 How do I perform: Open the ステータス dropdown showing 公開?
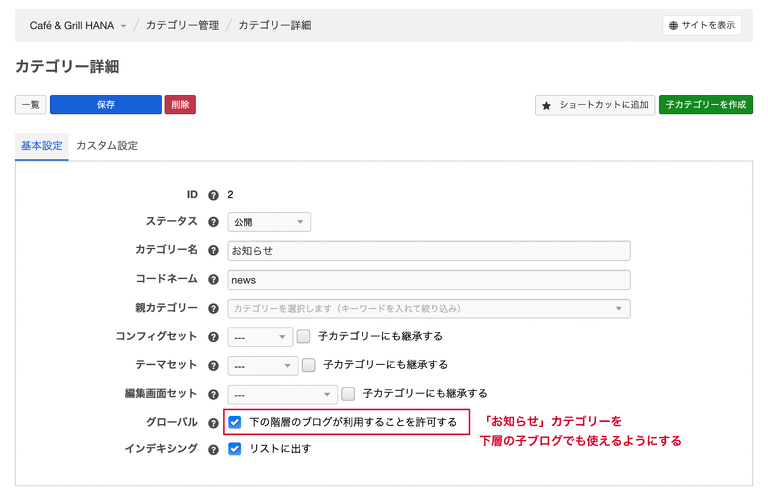pyautogui.click(x=269, y=222)
